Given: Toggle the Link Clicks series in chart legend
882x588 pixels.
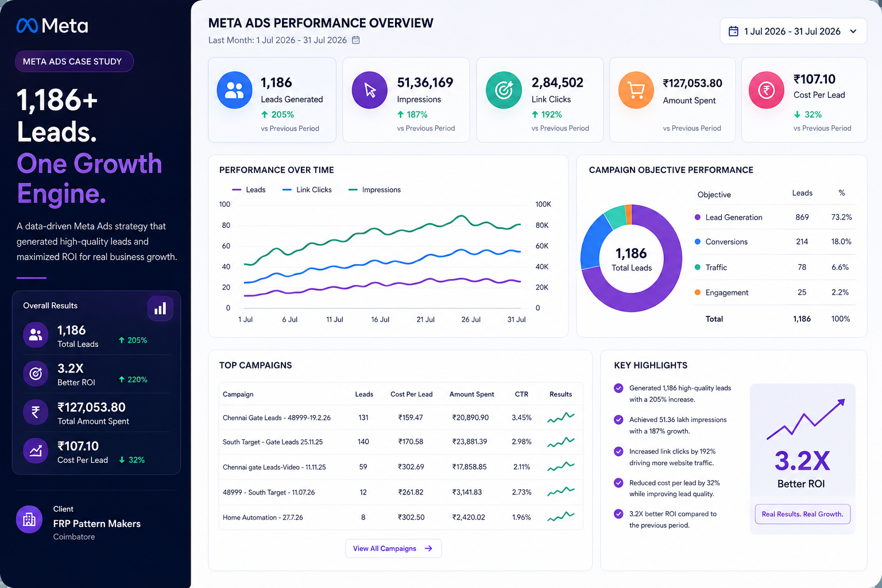Looking at the screenshot, I should click(x=307, y=189).
